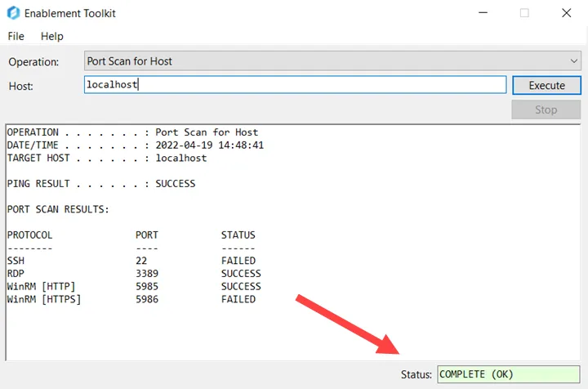Click the date value 2022-04-19 14:48:41

tap(210, 145)
